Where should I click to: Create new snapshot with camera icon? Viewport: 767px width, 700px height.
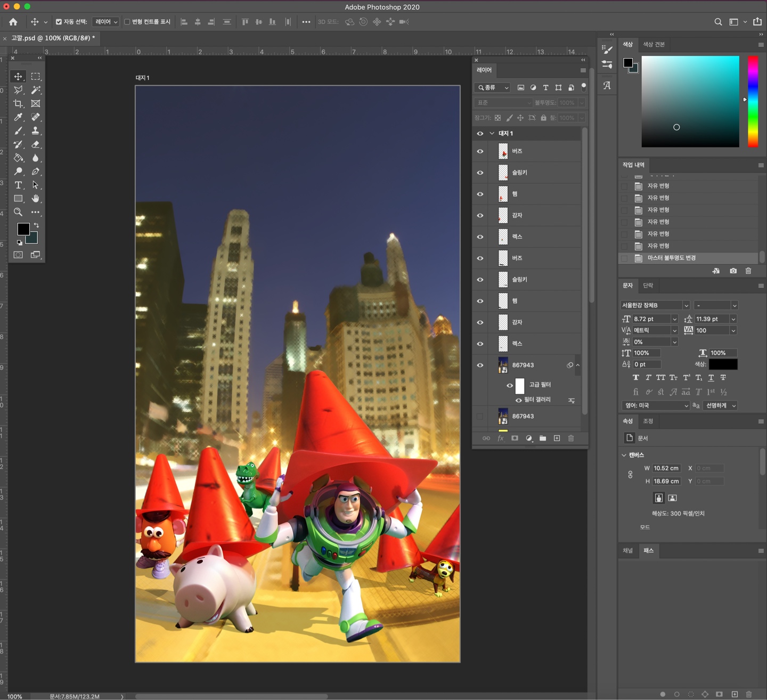(733, 271)
